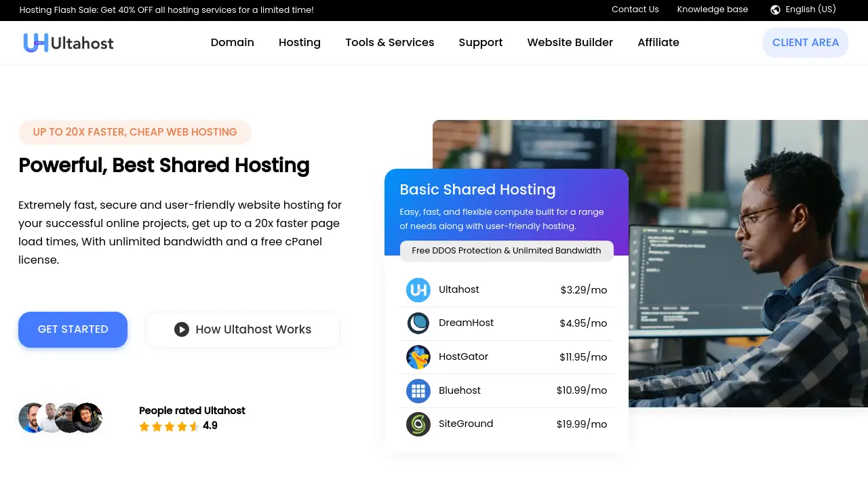
Task: Click the Bluehost name label
Action: tap(460, 390)
